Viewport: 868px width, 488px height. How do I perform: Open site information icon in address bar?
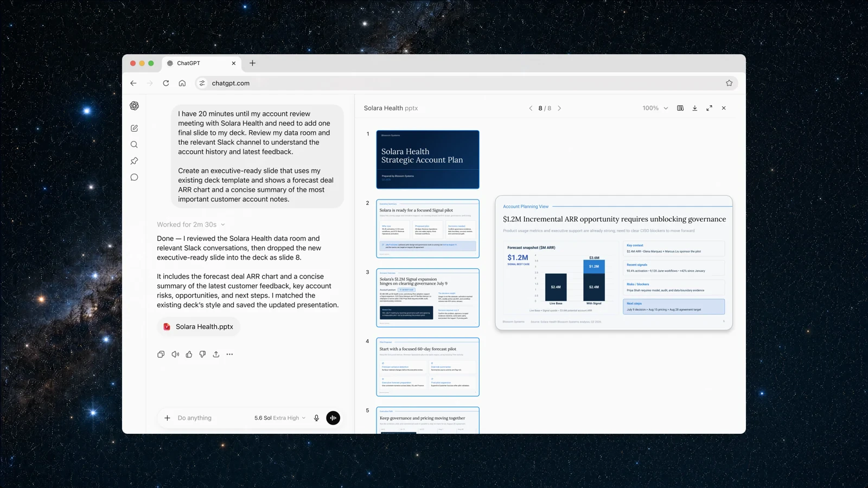click(x=202, y=83)
